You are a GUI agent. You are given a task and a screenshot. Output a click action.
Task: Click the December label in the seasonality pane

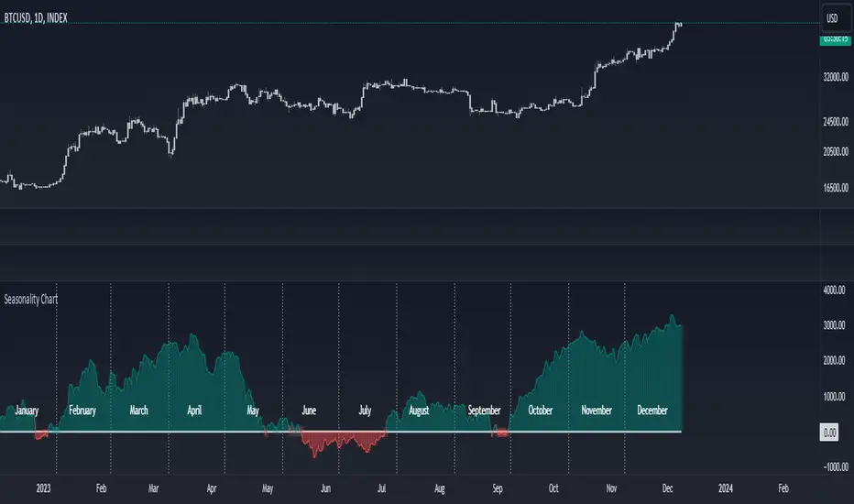tap(652, 411)
